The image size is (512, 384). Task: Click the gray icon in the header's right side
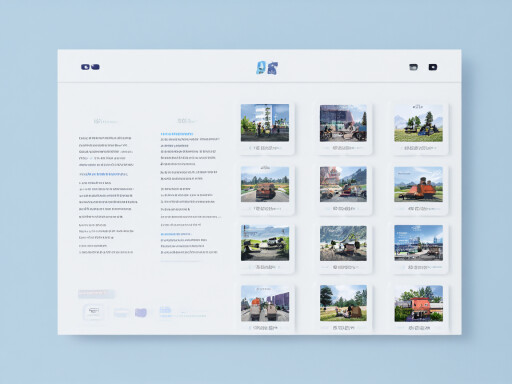[x=413, y=67]
